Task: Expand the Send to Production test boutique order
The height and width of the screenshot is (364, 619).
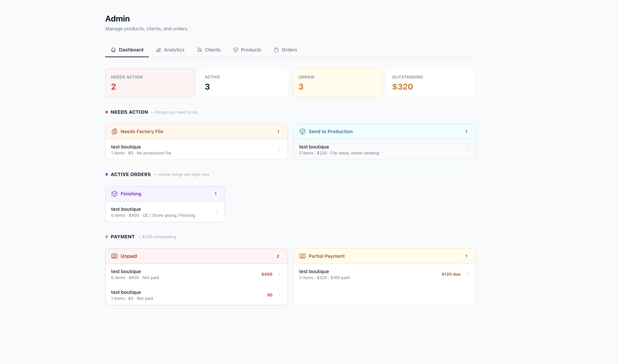Action: pyautogui.click(x=467, y=149)
